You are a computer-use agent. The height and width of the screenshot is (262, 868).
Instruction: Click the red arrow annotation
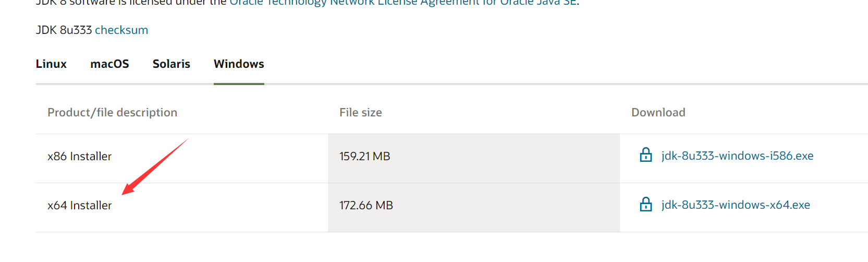point(155,166)
